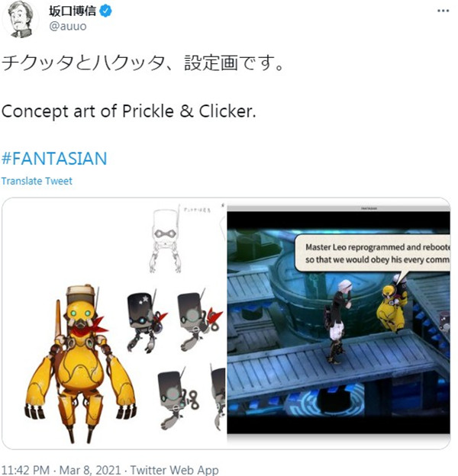
Task: Click the Japanese tweet text line
Action: click(143, 63)
